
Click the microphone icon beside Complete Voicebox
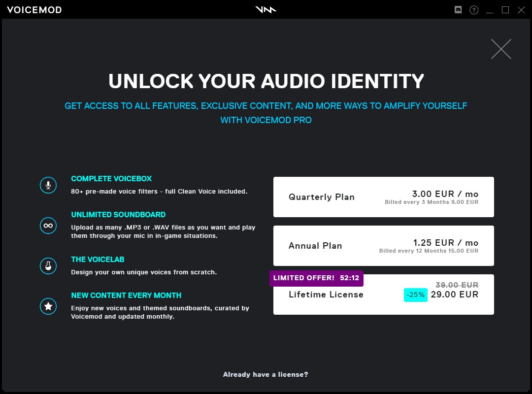[x=48, y=185]
